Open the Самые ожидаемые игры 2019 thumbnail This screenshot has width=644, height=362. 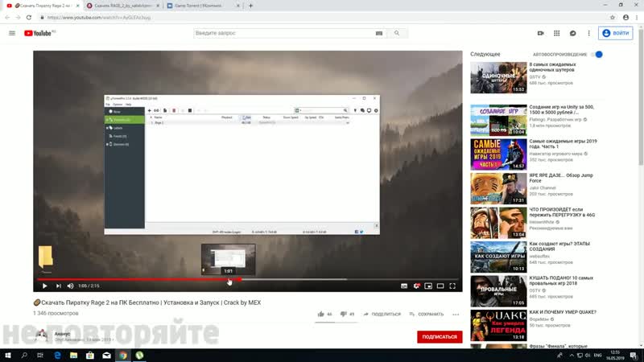click(x=498, y=154)
